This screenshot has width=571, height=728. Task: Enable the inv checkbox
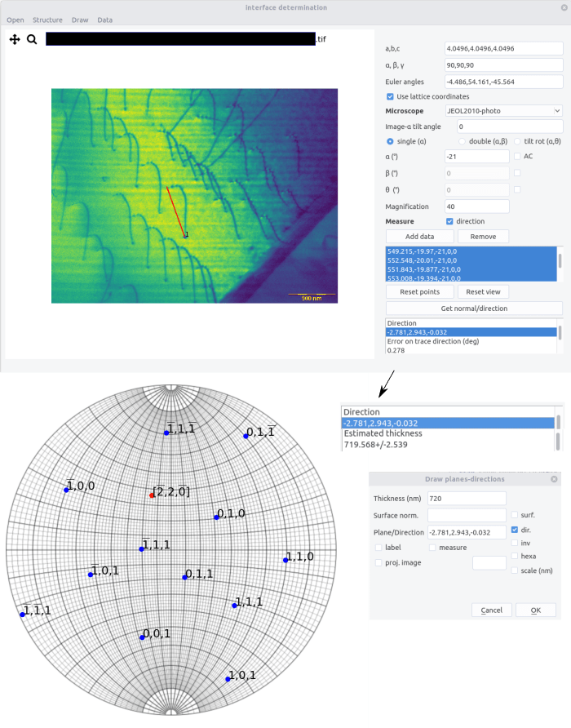click(515, 543)
